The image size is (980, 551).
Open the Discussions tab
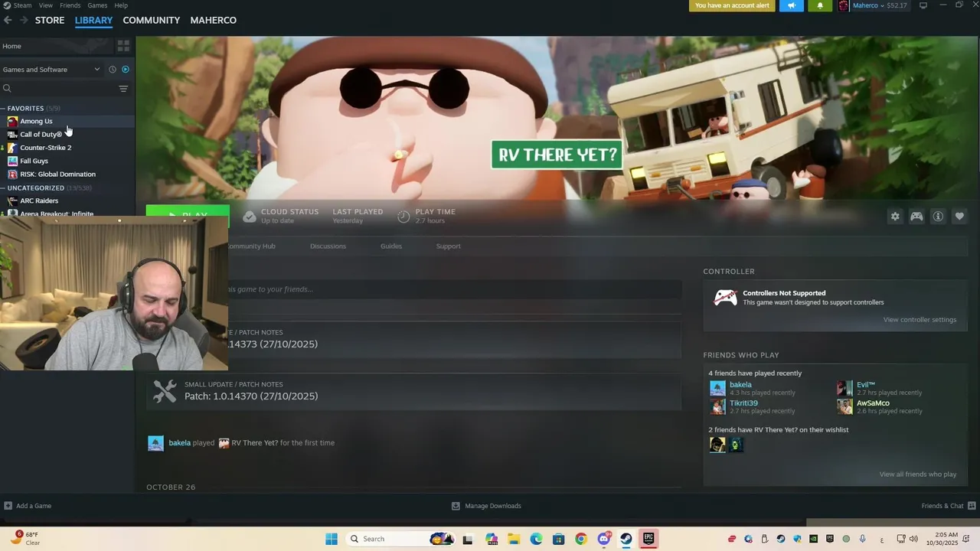[x=328, y=246]
